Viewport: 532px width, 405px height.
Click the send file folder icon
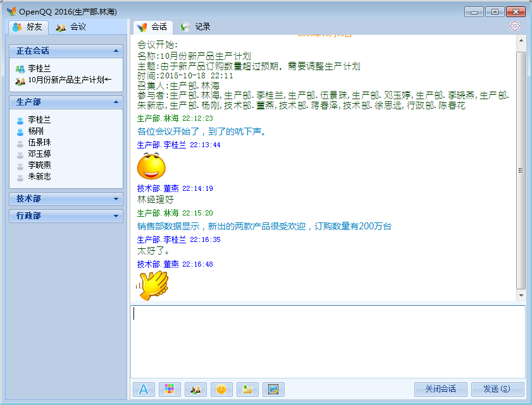[x=247, y=389]
